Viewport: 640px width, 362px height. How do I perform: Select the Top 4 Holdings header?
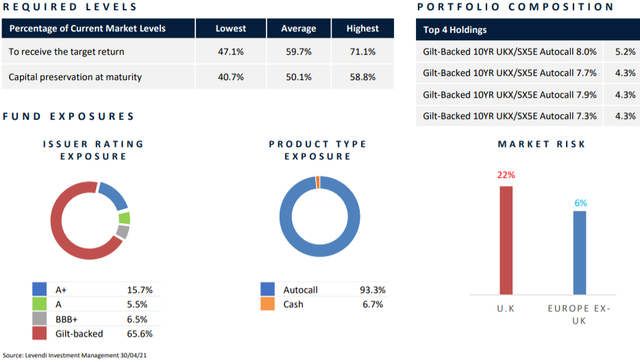pos(528,30)
